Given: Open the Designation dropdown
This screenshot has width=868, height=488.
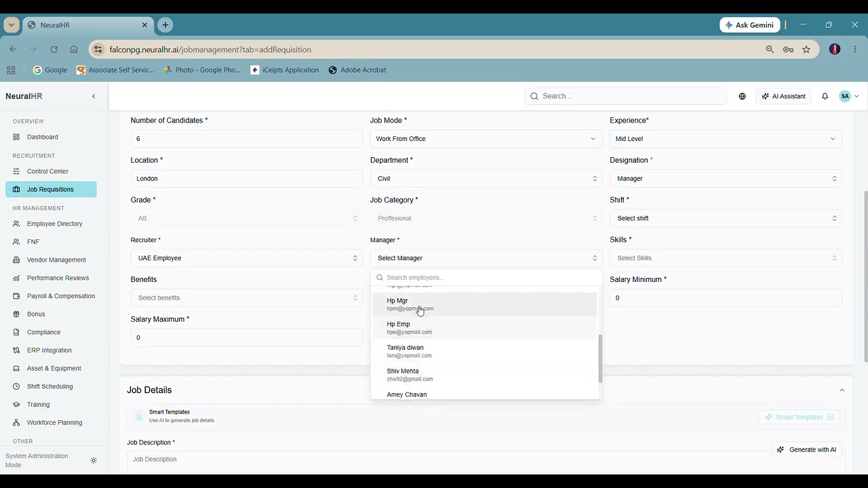Looking at the screenshot, I should point(726,179).
